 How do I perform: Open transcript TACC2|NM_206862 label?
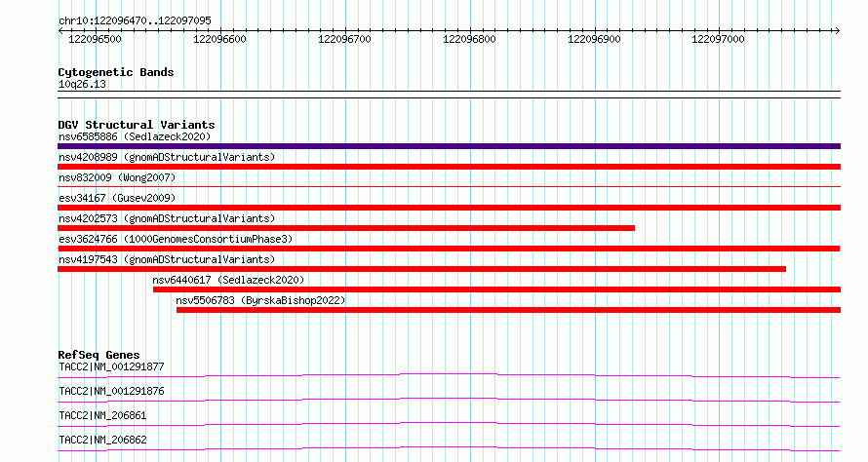click(x=102, y=440)
